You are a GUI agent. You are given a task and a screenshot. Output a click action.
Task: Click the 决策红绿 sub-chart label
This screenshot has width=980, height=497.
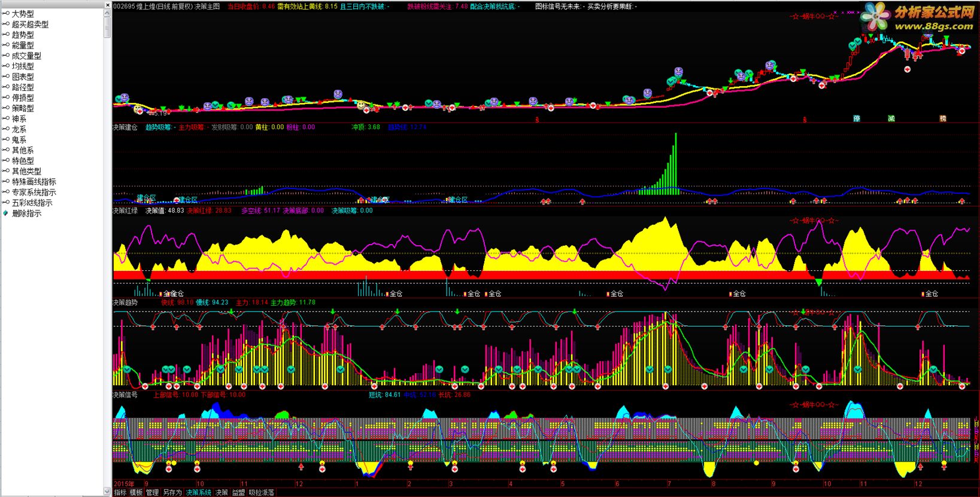point(125,211)
